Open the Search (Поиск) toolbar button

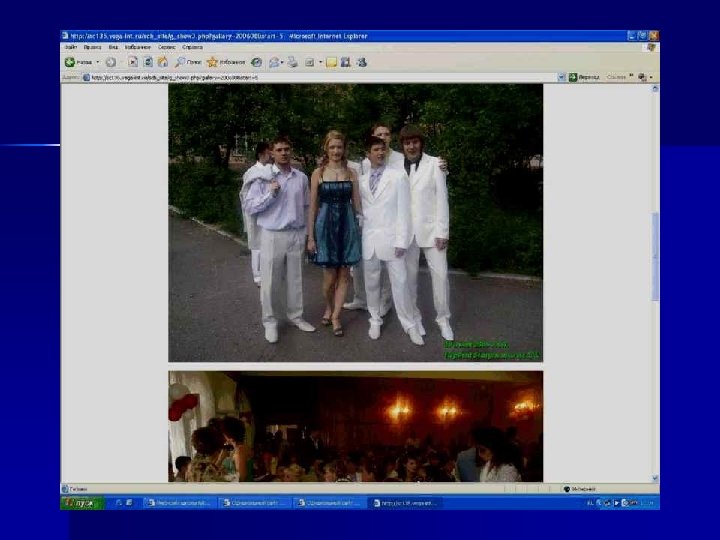pos(188,62)
